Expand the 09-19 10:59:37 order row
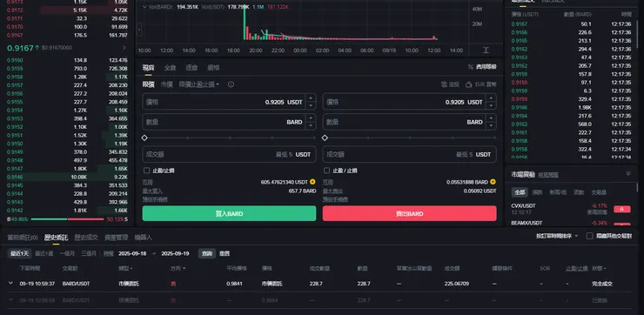 (x=10, y=284)
